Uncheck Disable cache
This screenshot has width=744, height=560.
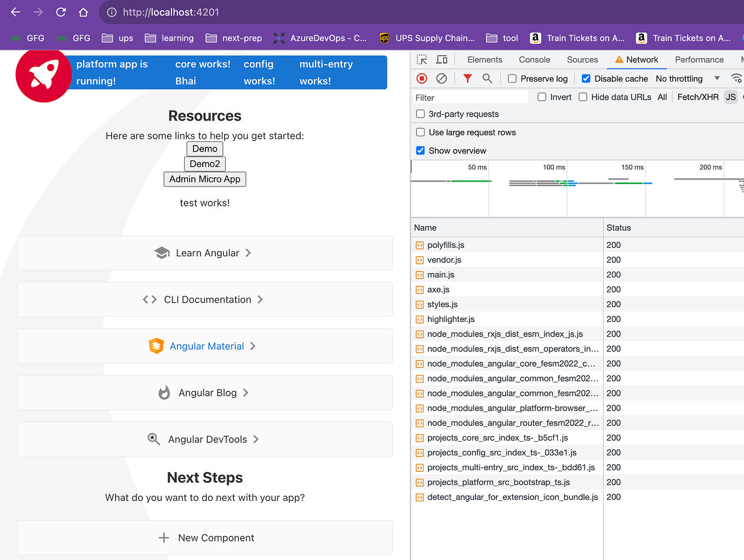pyautogui.click(x=586, y=78)
